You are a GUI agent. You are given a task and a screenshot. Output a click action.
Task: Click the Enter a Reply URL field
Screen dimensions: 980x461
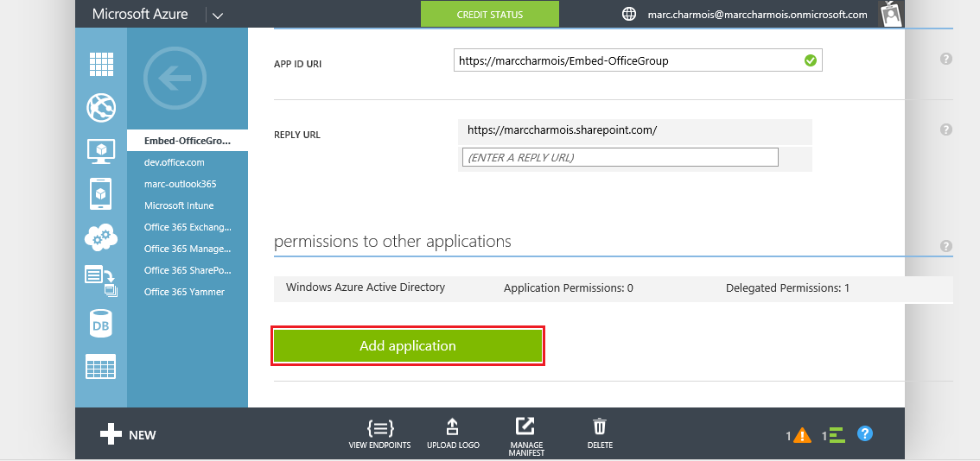620,157
